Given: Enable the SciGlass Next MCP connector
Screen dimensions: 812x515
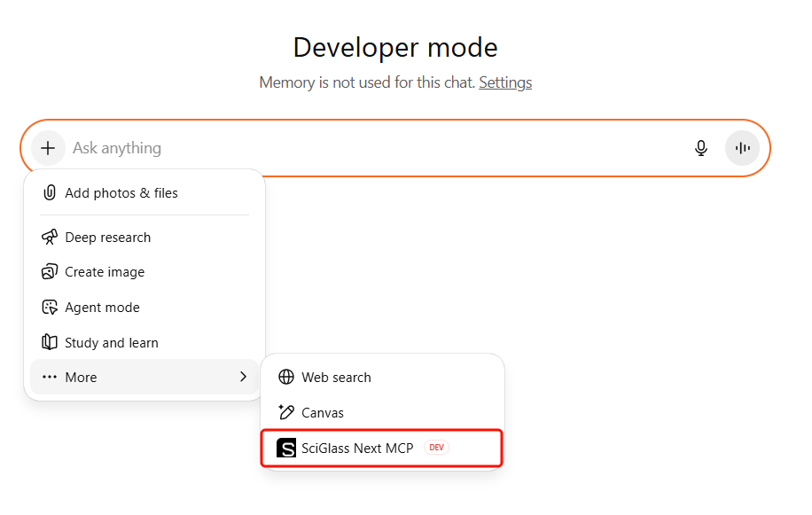Looking at the screenshot, I should point(357,449).
